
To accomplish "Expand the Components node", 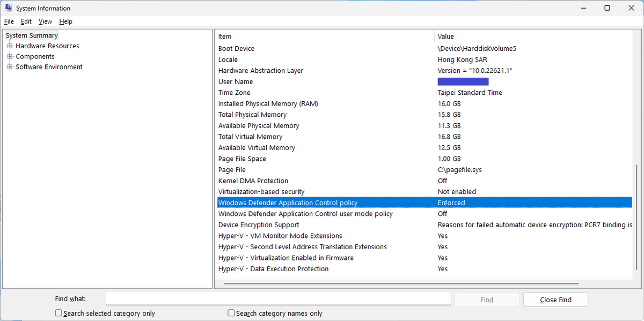I will pos(10,56).
